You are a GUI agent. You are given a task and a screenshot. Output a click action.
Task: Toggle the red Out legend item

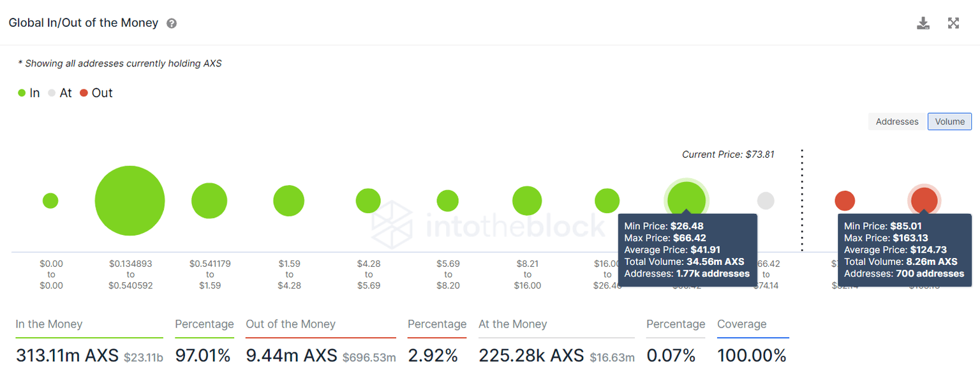96,93
